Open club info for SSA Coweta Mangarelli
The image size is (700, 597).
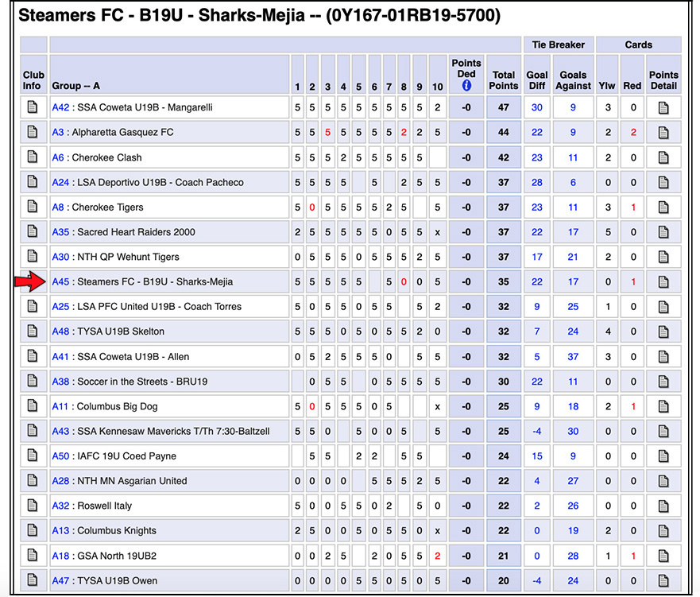[32, 107]
